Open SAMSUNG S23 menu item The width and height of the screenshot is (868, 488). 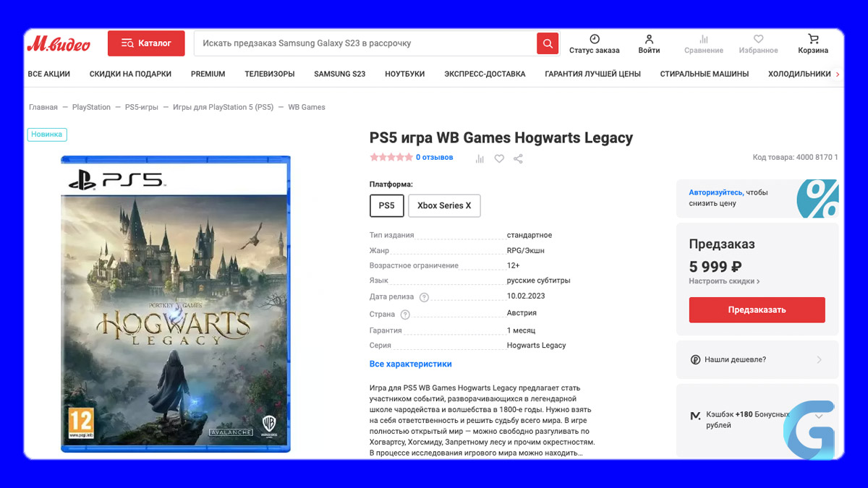click(340, 74)
